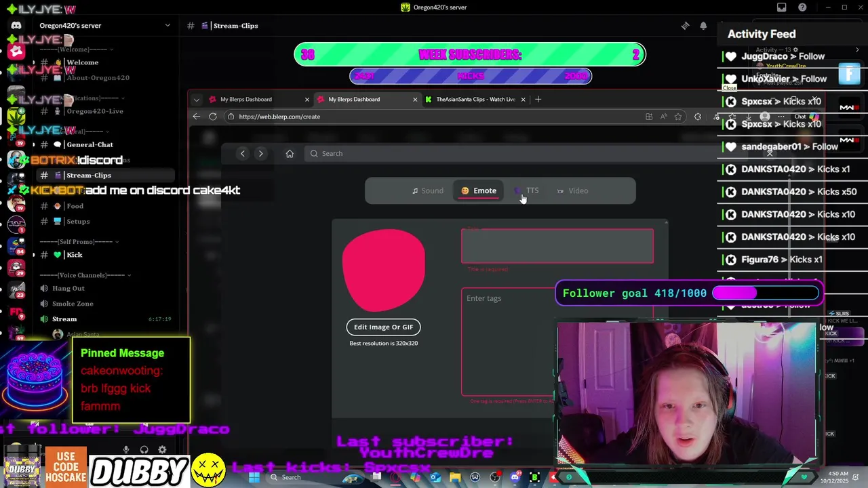
Task: Click Edit Image Or GIF button
Action: coord(383,327)
